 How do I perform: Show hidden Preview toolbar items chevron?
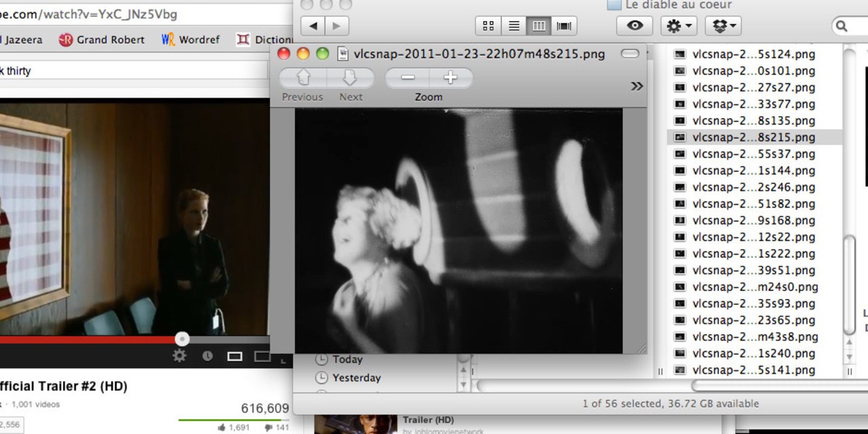click(x=637, y=86)
